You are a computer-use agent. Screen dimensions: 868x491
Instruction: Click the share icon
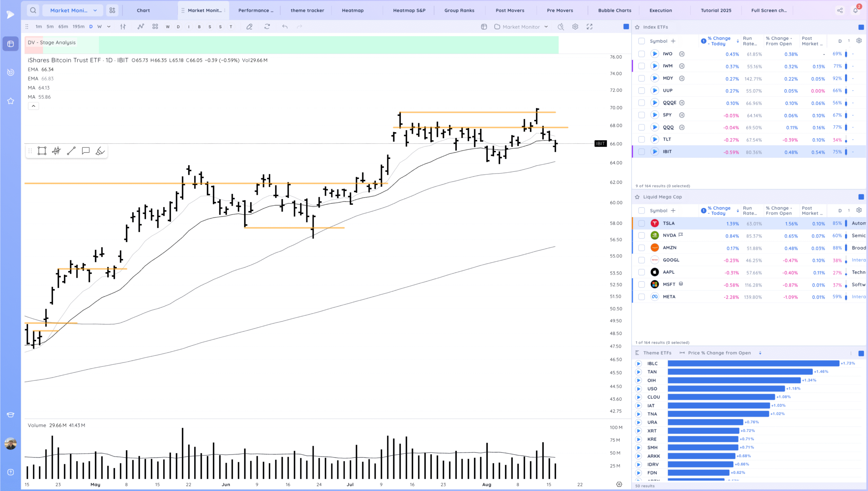(840, 10)
